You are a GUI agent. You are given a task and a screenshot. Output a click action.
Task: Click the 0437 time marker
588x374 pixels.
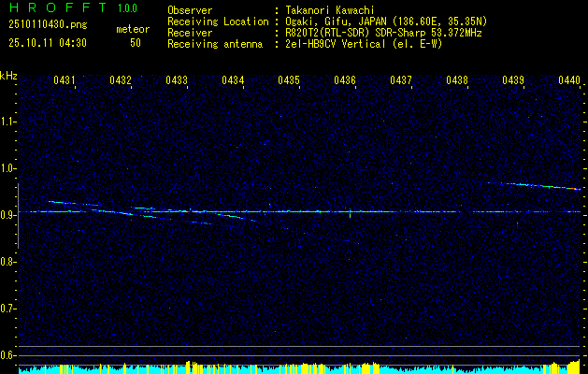point(401,80)
